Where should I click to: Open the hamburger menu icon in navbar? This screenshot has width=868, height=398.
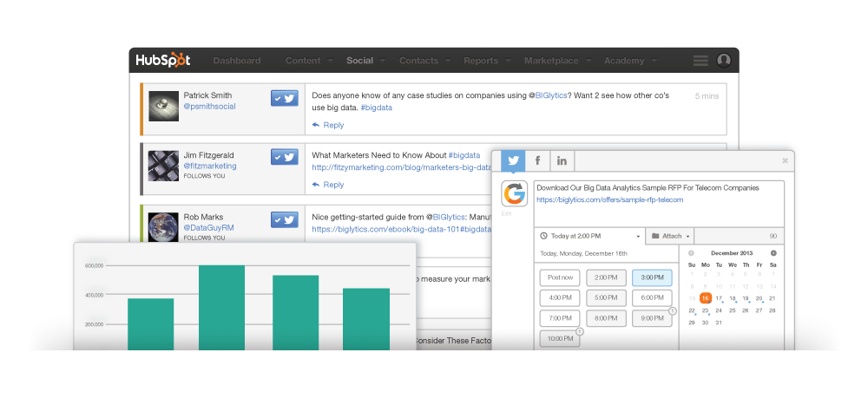tap(700, 60)
